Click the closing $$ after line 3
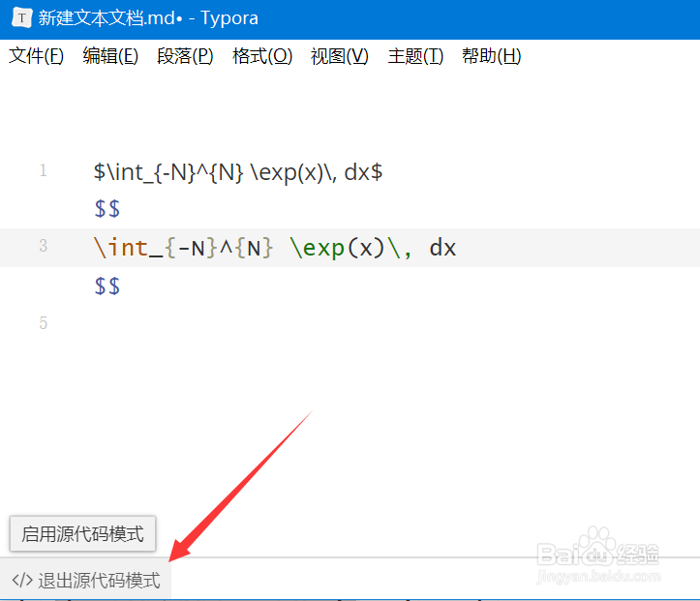This screenshot has width=700, height=601. pyautogui.click(x=107, y=286)
